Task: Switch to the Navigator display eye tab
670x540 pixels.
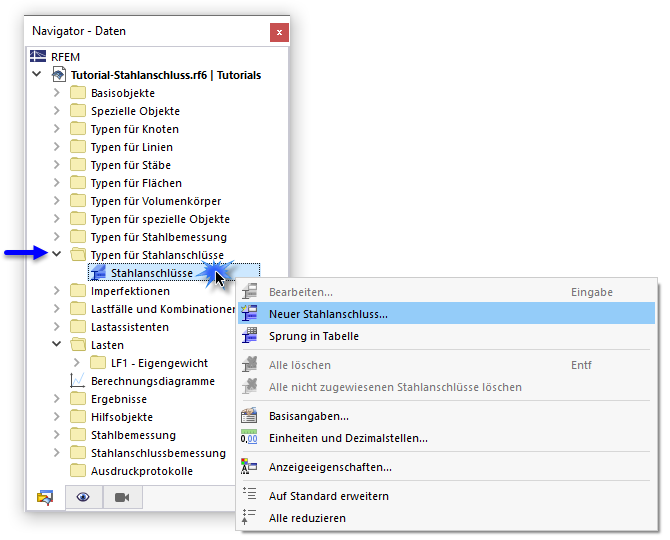Action: click(83, 497)
